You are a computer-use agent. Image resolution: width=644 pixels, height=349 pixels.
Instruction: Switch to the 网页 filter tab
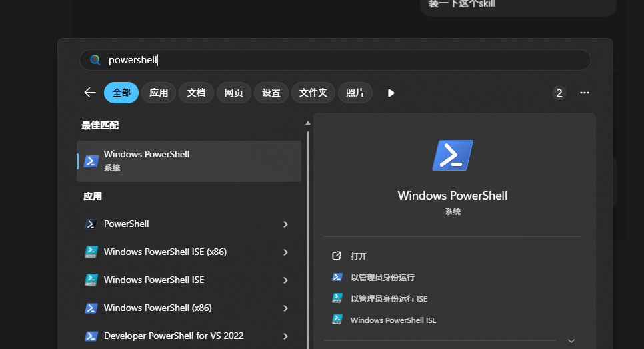(233, 93)
